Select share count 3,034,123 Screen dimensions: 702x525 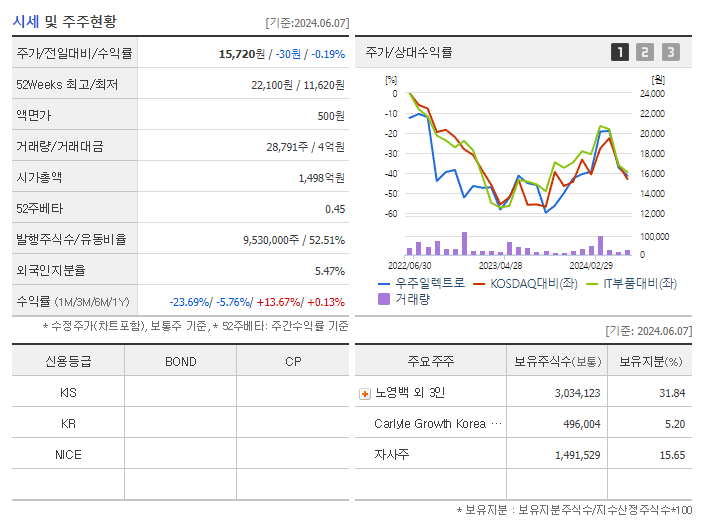pyautogui.click(x=577, y=393)
